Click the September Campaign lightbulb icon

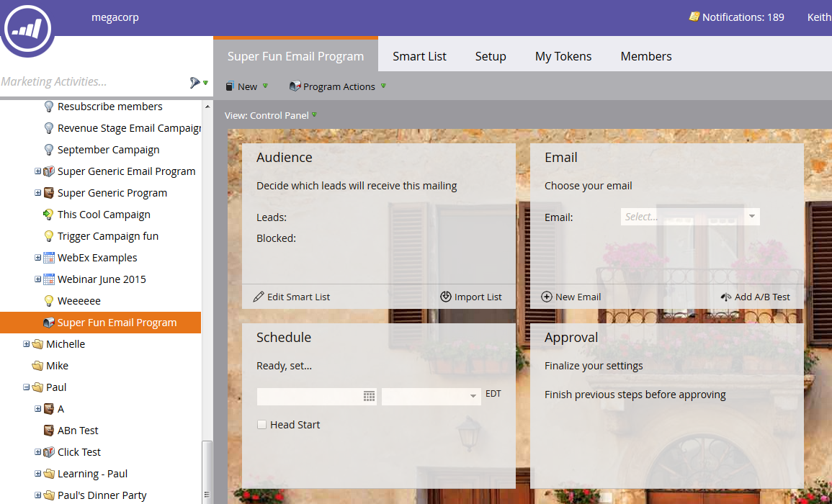[x=49, y=150]
